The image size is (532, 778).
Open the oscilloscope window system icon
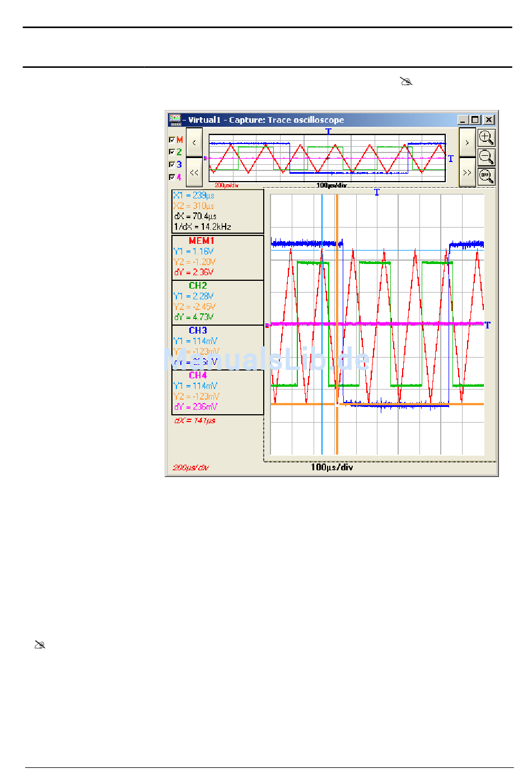click(x=175, y=119)
